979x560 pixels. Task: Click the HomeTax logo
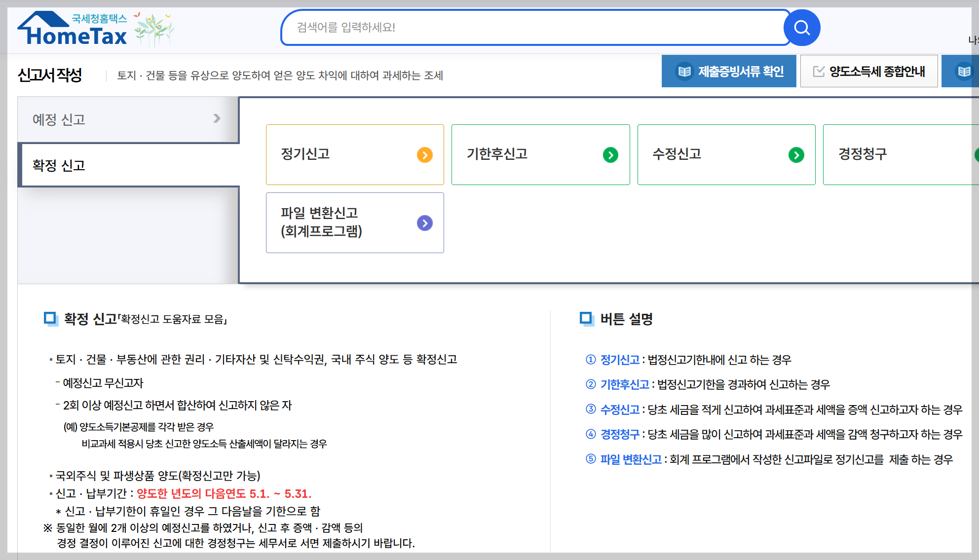pyautogui.click(x=74, y=31)
